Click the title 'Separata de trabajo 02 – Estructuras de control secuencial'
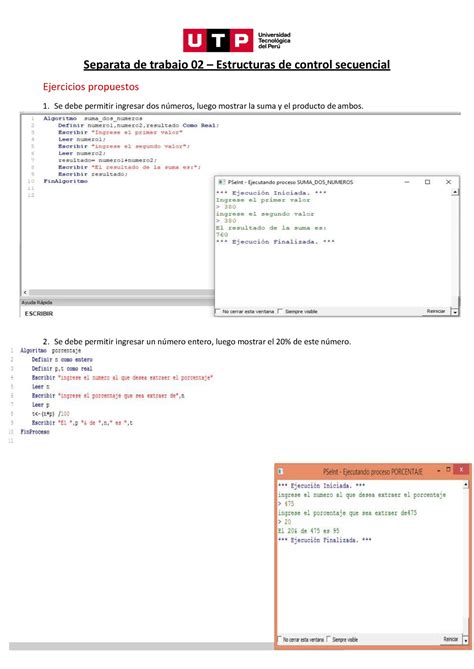This screenshot has height=669, width=474. click(x=237, y=65)
